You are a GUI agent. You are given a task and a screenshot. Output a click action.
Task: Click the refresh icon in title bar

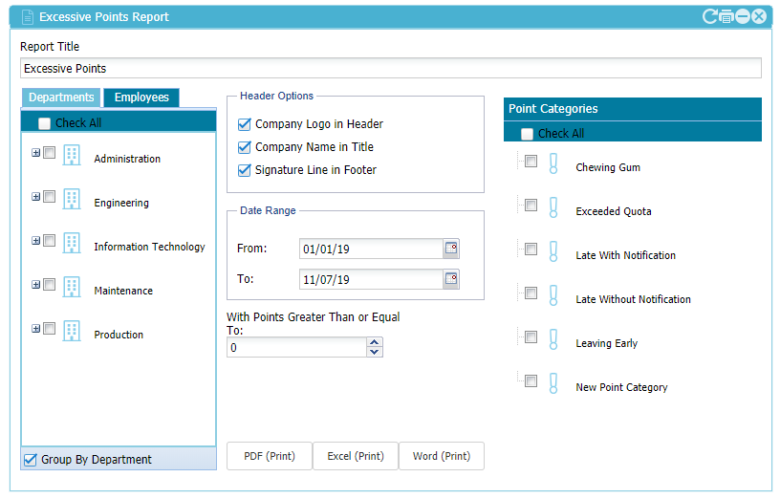(x=710, y=16)
